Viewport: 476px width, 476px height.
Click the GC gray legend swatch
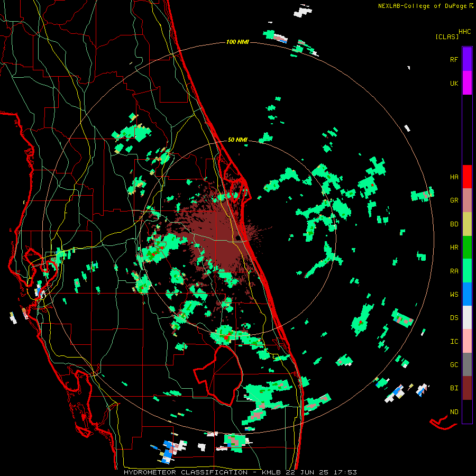pyautogui.click(x=467, y=364)
